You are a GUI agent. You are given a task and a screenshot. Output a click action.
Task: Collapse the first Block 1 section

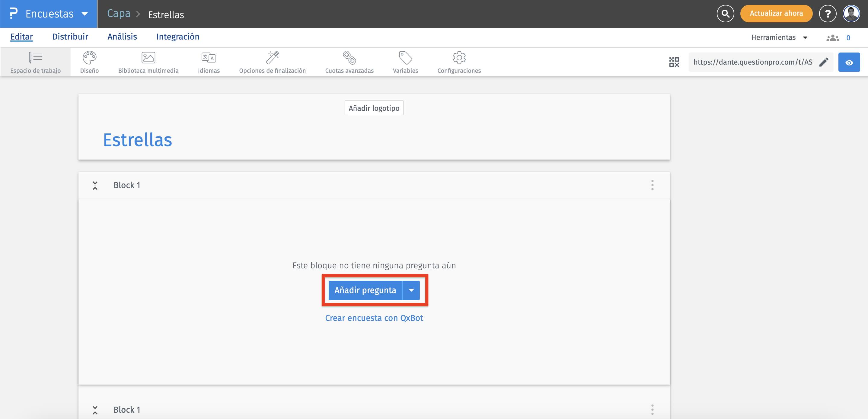95,185
